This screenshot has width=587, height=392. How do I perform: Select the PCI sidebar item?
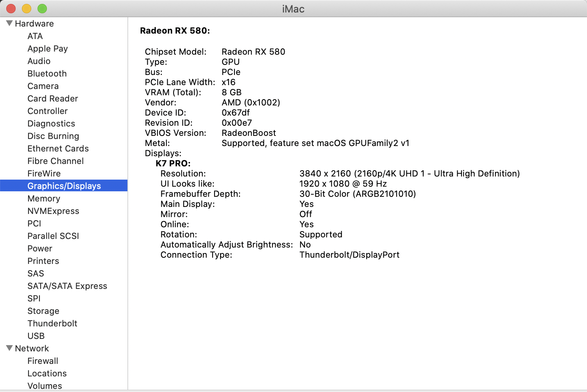(x=34, y=223)
